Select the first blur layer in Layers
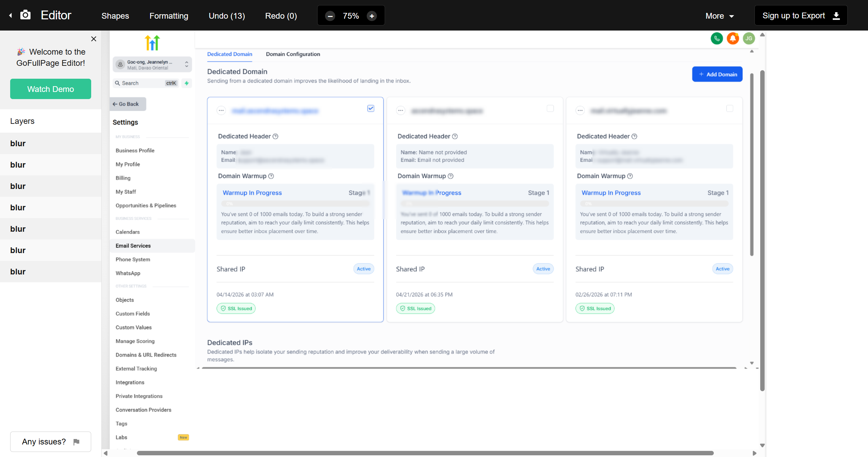 [x=51, y=144]
